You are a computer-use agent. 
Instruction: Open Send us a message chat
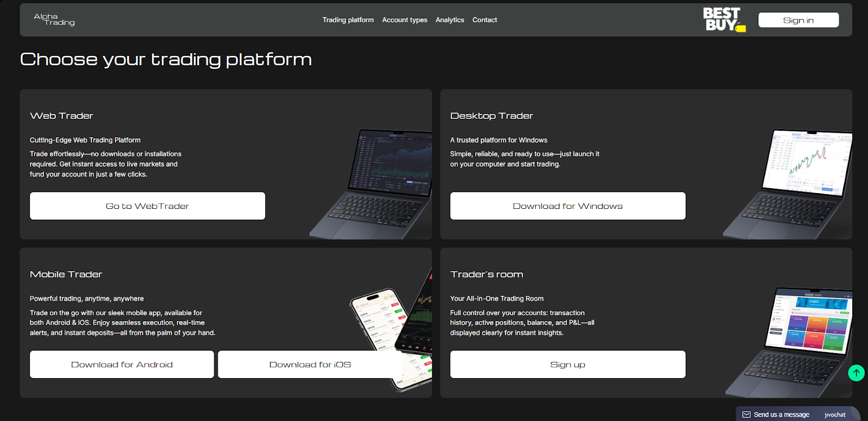(781, 414)
